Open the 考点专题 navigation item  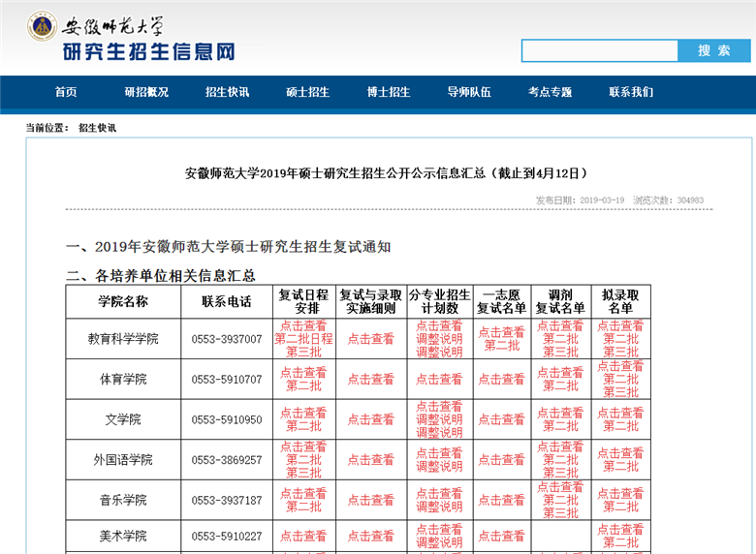(x=550, y=92)
